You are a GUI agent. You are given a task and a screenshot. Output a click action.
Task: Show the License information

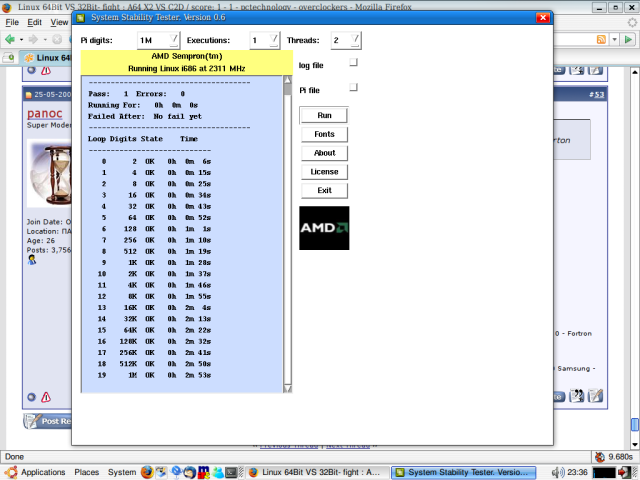coord(324,172)
